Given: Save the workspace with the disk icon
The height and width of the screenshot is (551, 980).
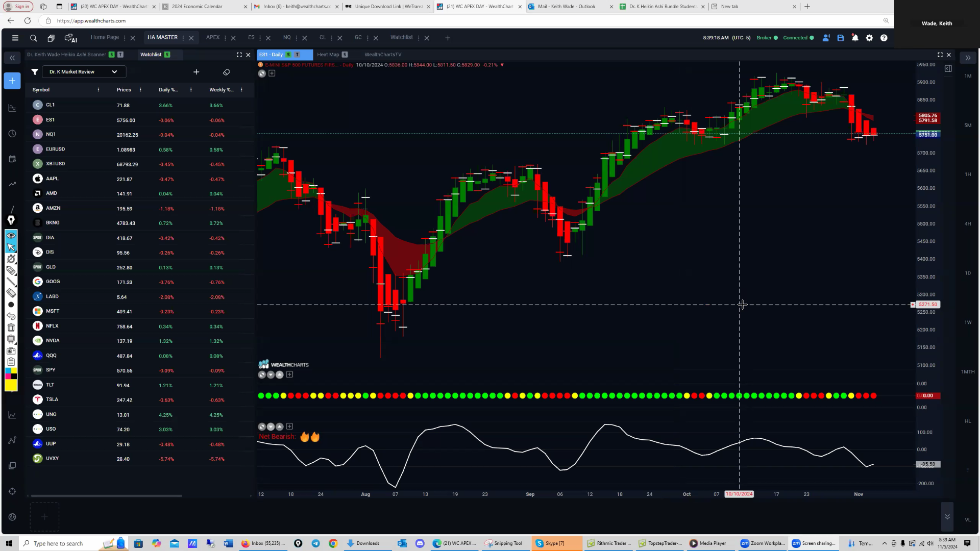Looking at the screenshot, I should 841,38.
